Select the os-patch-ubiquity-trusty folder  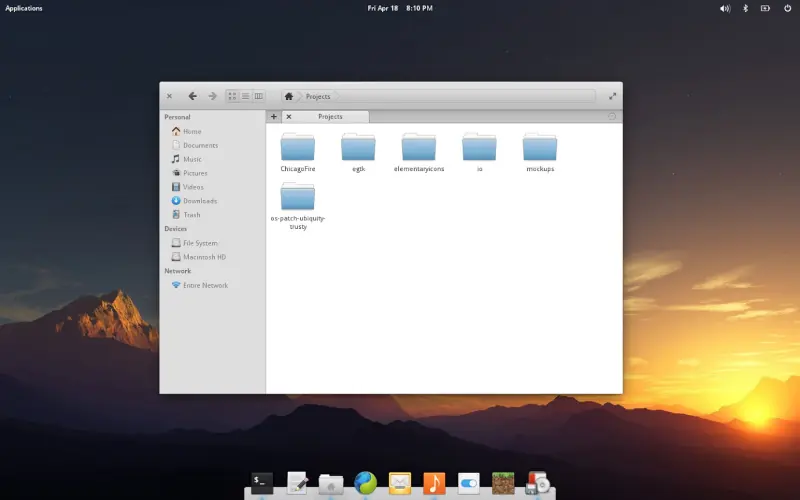tap(297, 206)
